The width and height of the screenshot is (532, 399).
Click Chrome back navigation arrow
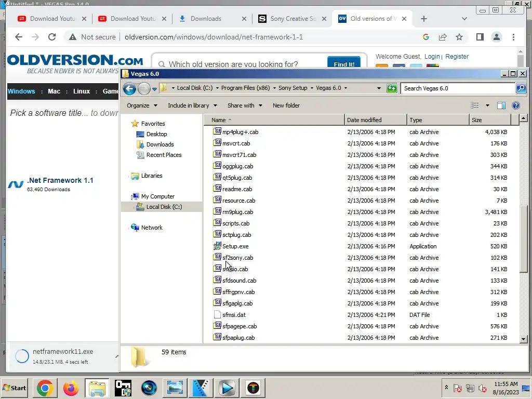pos(19,37)
